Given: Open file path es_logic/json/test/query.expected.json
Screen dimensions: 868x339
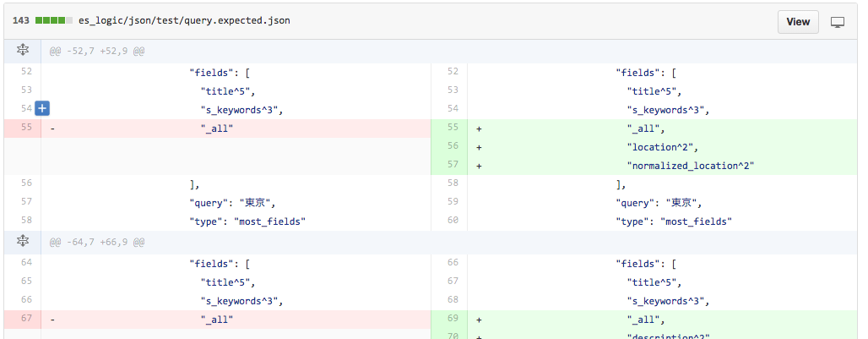Looking at the screenshot, I should click(184, 20).
